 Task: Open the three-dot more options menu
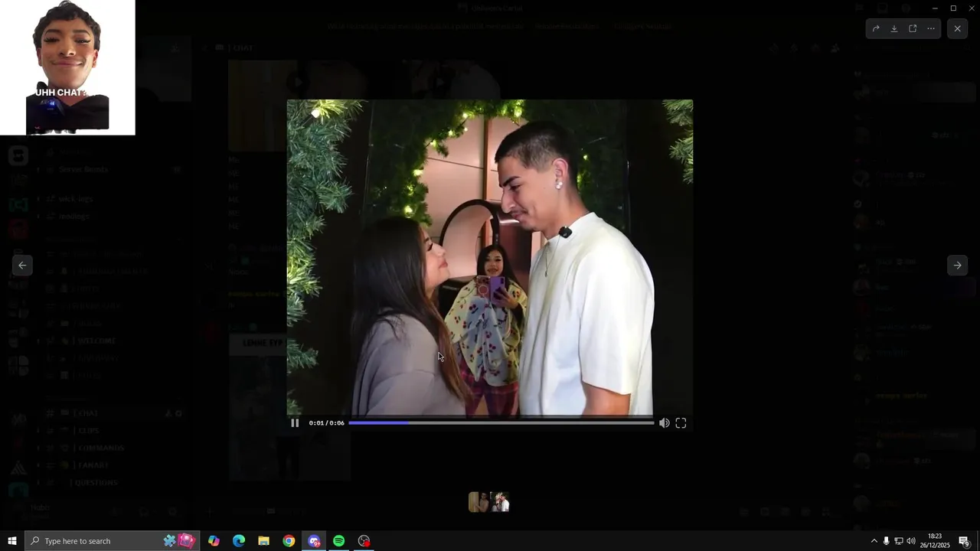(x=931, y=28)
